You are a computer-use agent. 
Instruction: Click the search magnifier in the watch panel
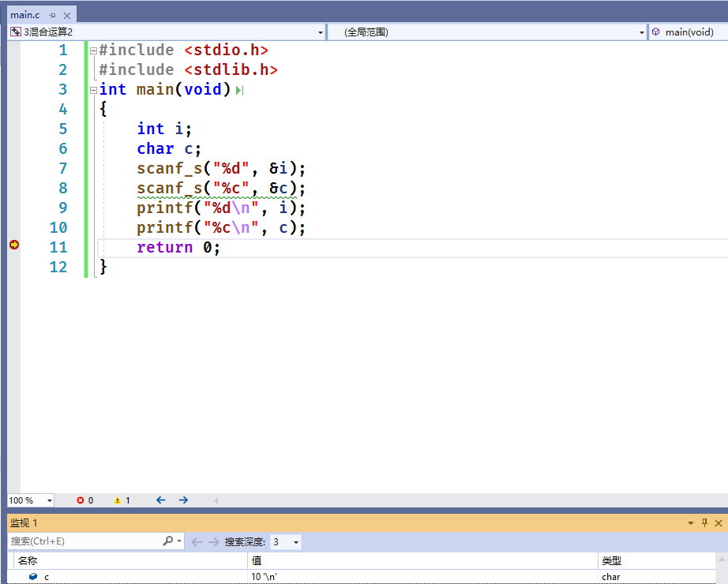pyautogui.click(x=167, y=541)
